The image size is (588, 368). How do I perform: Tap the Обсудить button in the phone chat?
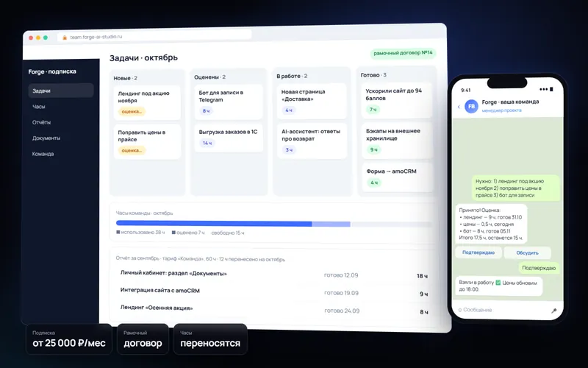pyautogui.click(x=527, y=252)
